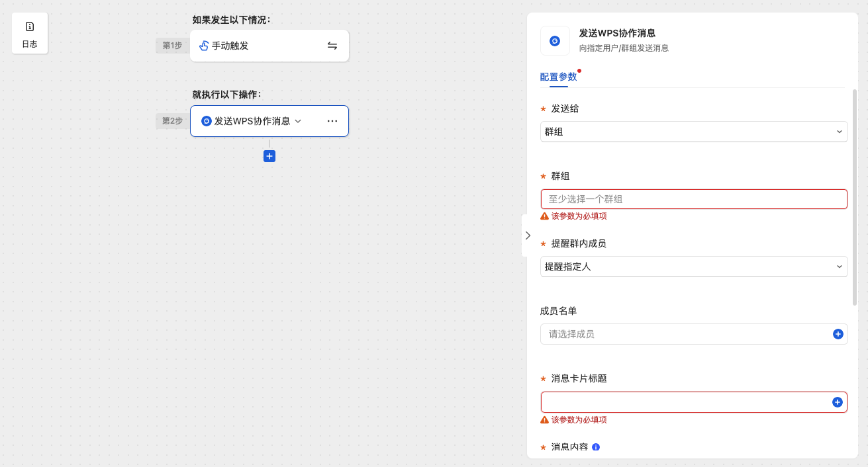868x467 pixels.
Task: Click the info icon beside 消息内容
Action: 596,447
